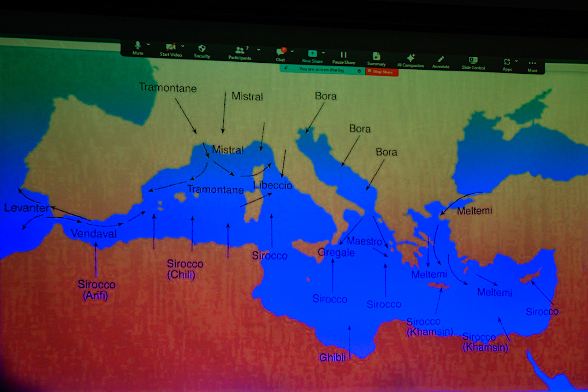Start the video camera
588x392 pixels.
[171, 49]
